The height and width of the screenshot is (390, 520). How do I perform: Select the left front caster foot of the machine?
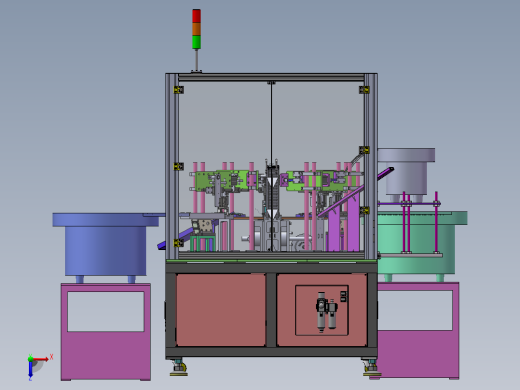click(179, 367)
